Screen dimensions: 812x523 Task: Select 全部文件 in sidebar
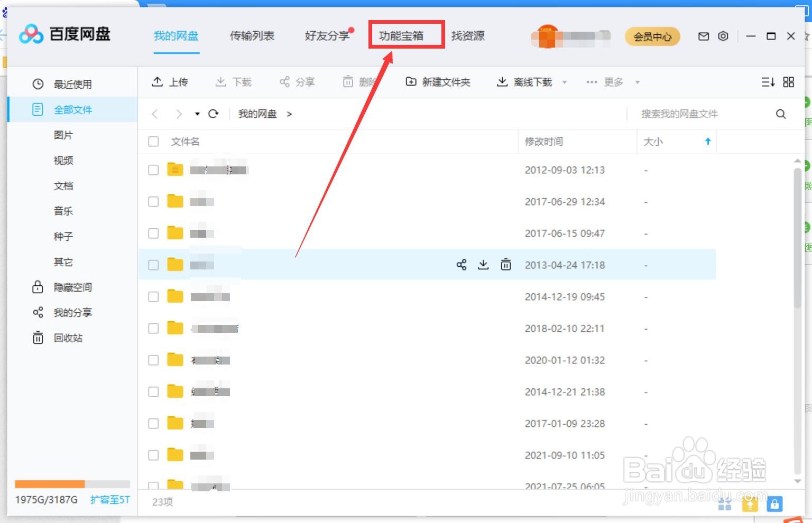click(72, 110)
